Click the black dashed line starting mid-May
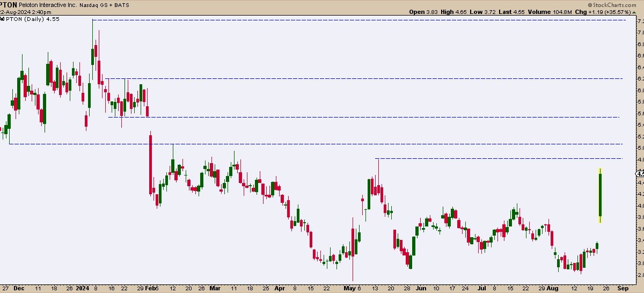 pyautogui.click(x=500, y=158)
